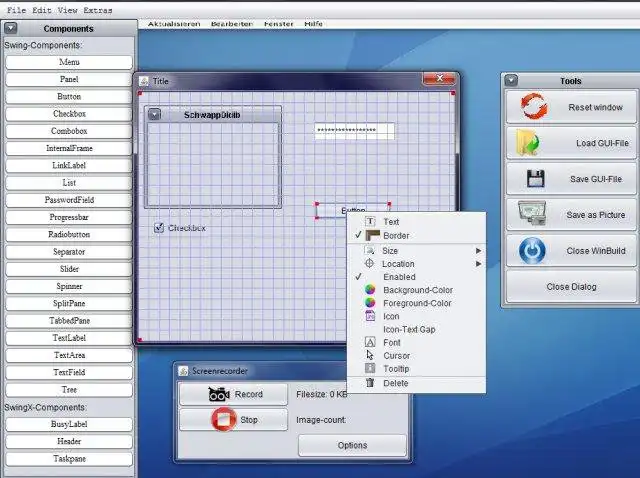Viewport: 640px width, 478px height.
Task: Click the Java icon in Title window
Action: click(144, 81)
